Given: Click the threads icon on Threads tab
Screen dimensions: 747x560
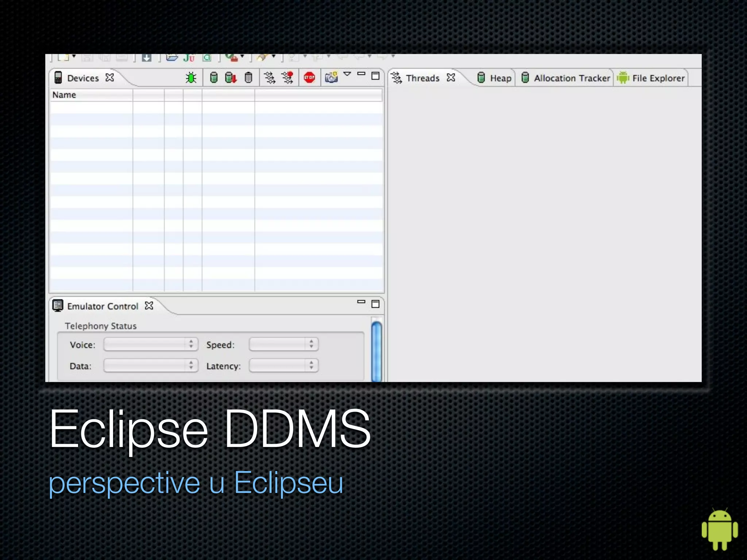Looking at the screenshot, I should [x=396, y=78].
